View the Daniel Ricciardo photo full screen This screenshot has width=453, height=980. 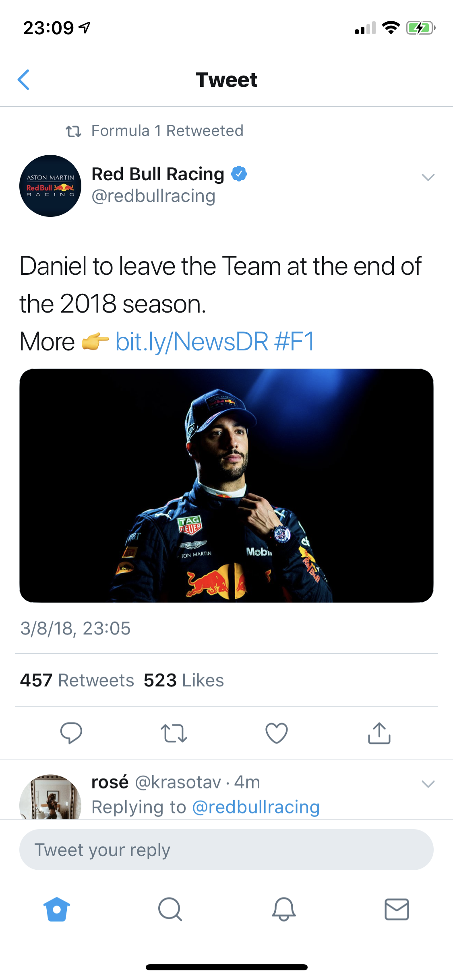tap(226, 485)
